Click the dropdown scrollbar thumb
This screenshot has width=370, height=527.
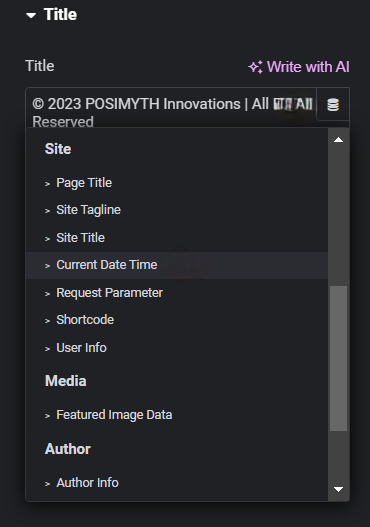338,358
